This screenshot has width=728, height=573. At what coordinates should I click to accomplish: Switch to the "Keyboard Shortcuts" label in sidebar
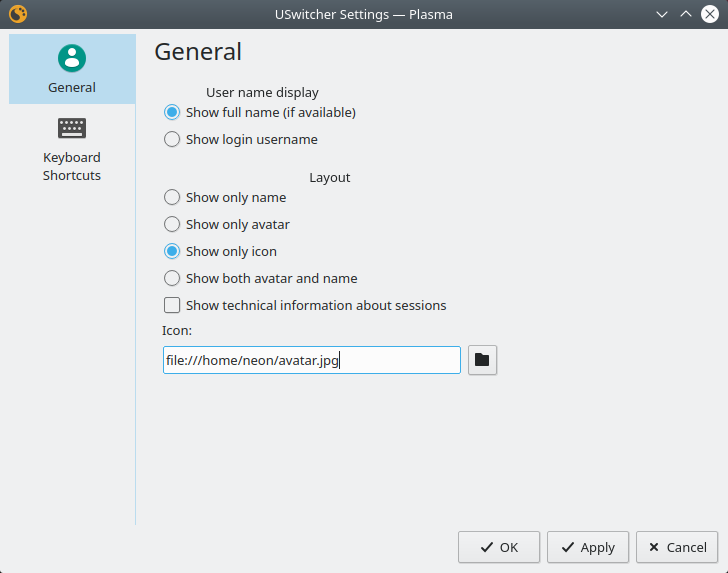tap(72, 167)
